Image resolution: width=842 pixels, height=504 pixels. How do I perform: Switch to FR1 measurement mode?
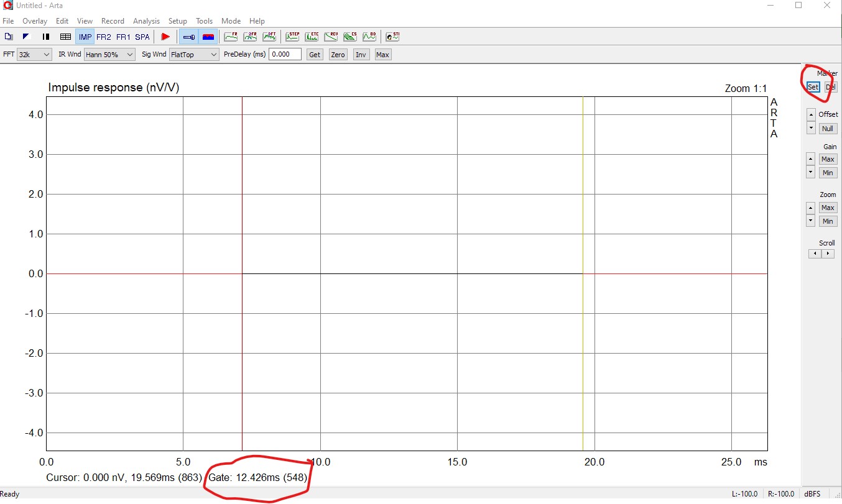tap(123, 37)
